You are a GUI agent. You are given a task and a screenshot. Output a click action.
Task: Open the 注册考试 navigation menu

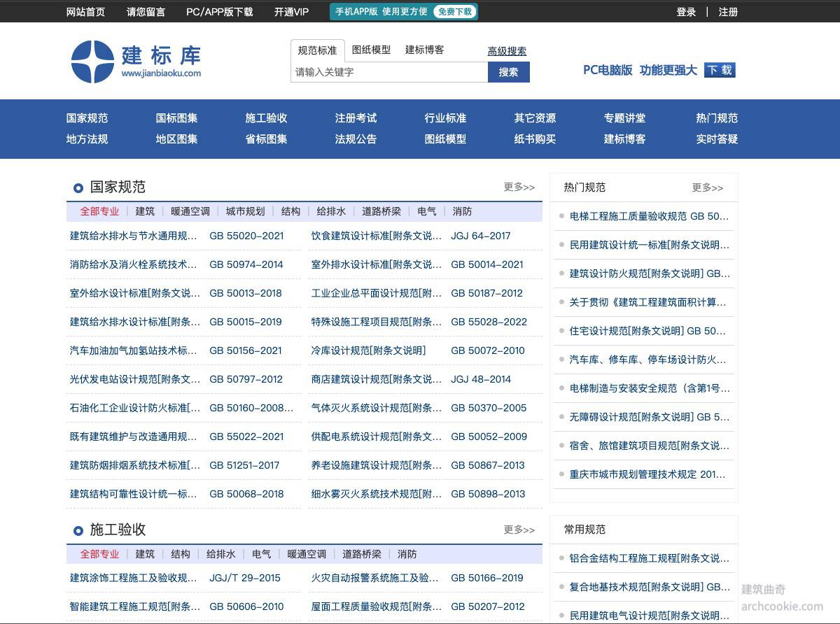coord(357,118)
